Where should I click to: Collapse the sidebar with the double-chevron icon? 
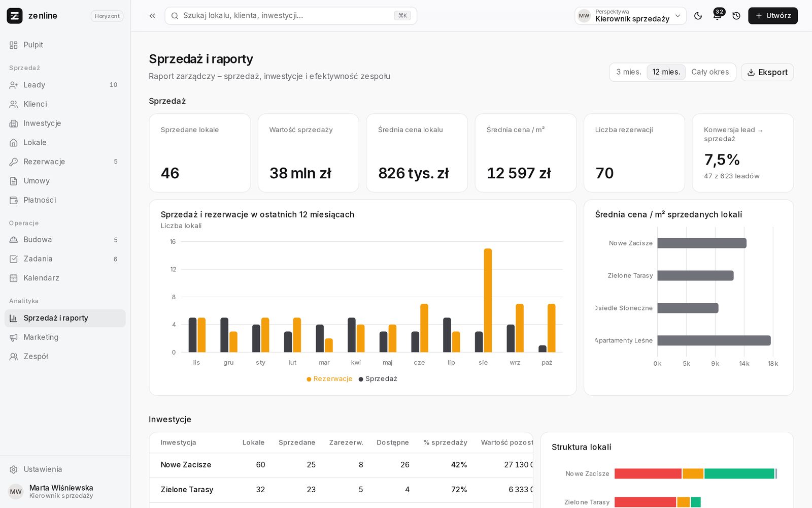pos(152,16)
